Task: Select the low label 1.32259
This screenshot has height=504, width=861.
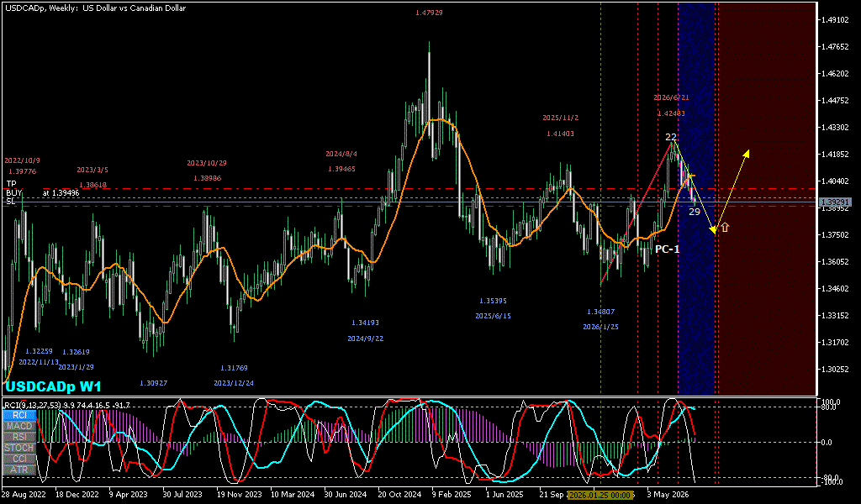Action: click(39, 351)
